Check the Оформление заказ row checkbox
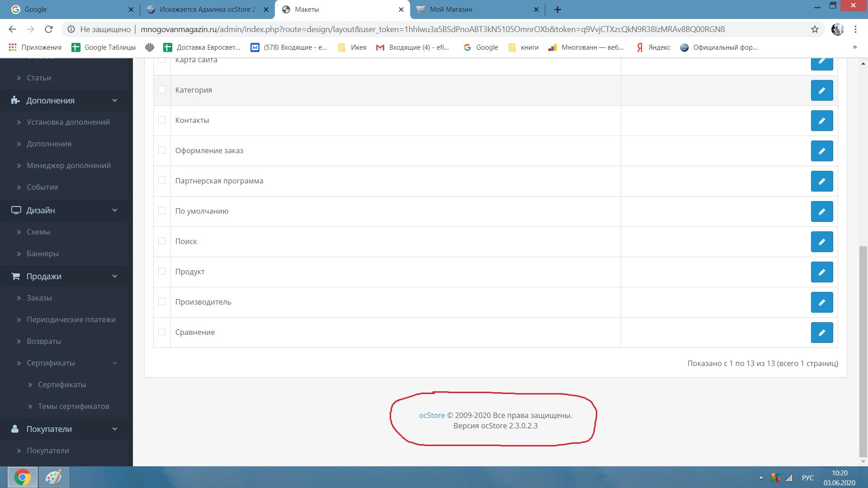The image size is (868, 488). point(162,150)
